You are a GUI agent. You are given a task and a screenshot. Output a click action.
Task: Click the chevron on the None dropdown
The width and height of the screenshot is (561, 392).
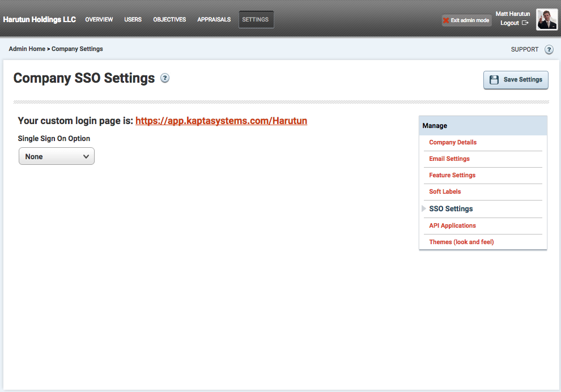[x=86, y=157]
